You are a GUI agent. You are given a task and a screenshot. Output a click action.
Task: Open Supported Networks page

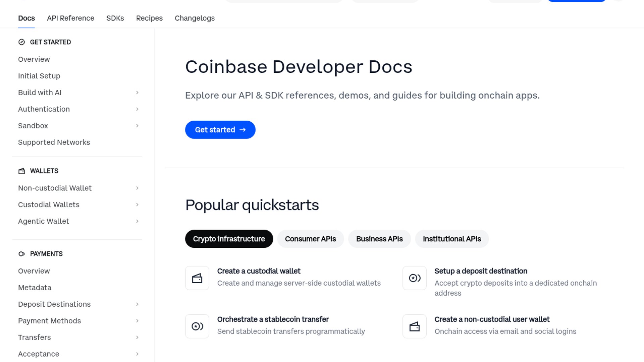pos(54,142)
